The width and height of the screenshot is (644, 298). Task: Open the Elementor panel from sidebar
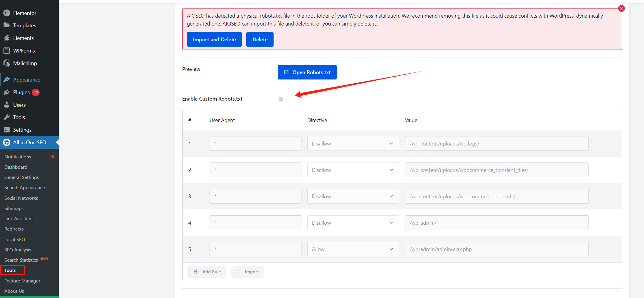pyautogui.click(x=6, y=13)
